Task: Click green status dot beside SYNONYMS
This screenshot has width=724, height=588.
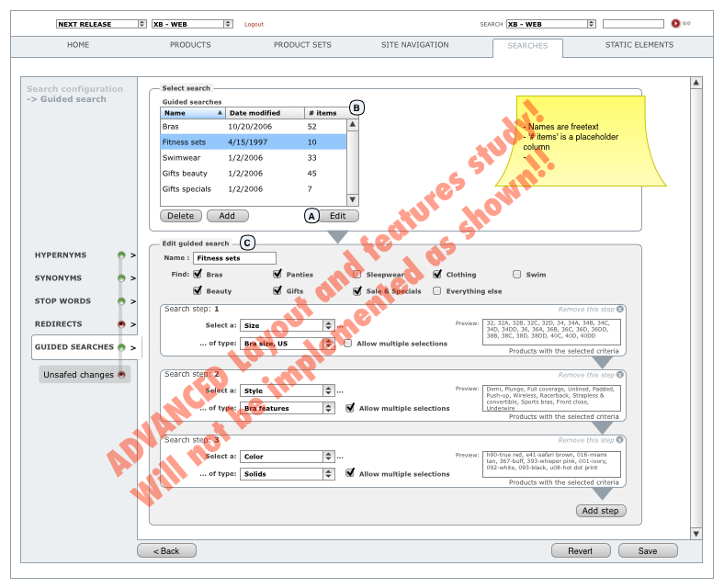Action: [x=121, y=278]
